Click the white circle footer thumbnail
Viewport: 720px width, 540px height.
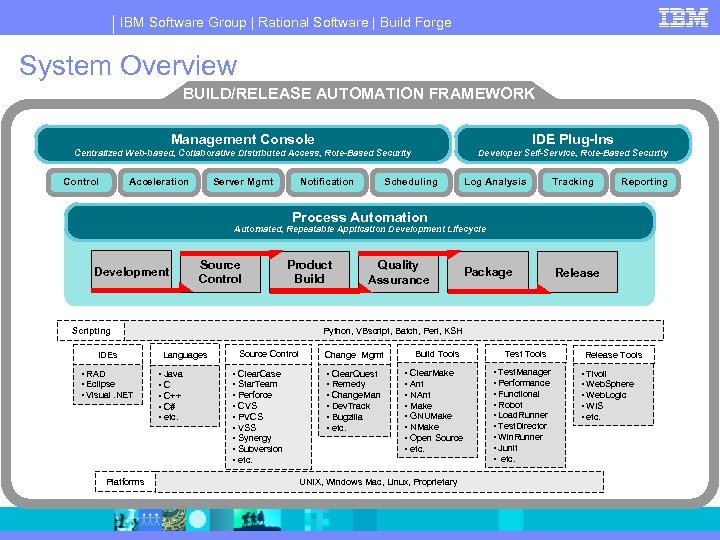(197, 520)
